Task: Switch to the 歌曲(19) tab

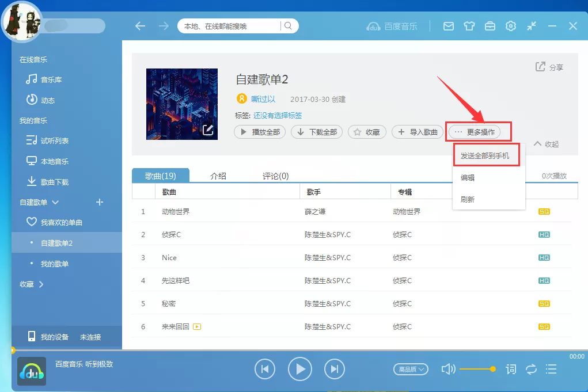Action: pos(161,176)
